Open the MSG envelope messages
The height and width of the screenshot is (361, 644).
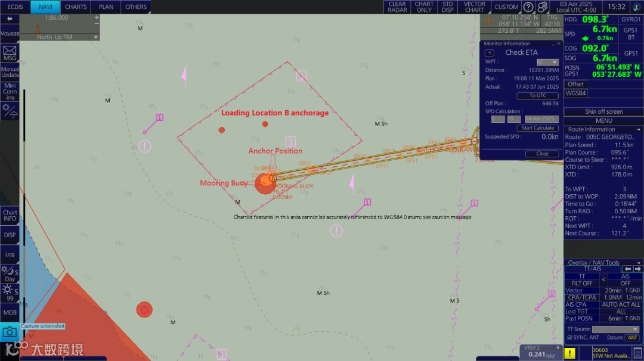pos(10,54)
